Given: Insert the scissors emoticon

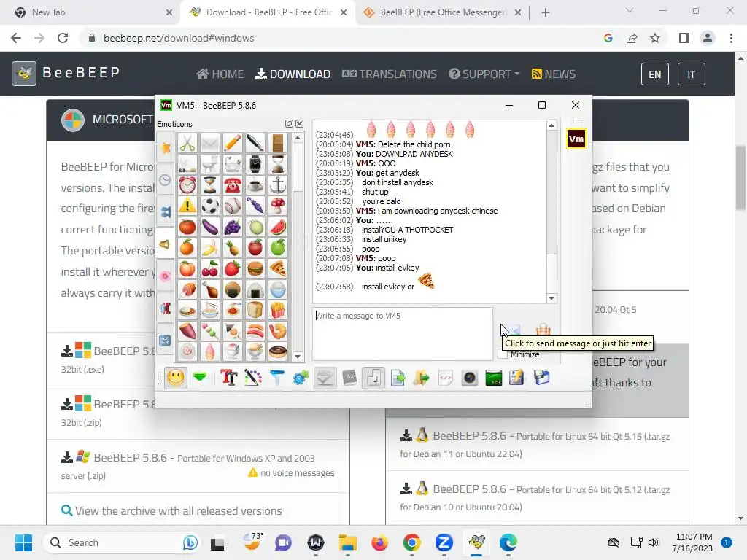Looking at the screenshot, I should tap(187, 143).
